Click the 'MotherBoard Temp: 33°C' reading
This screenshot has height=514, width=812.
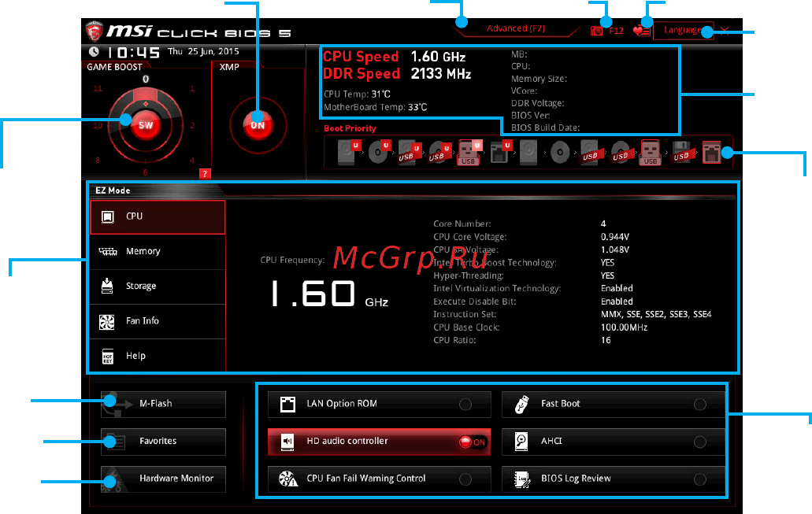tap(376, 107)
